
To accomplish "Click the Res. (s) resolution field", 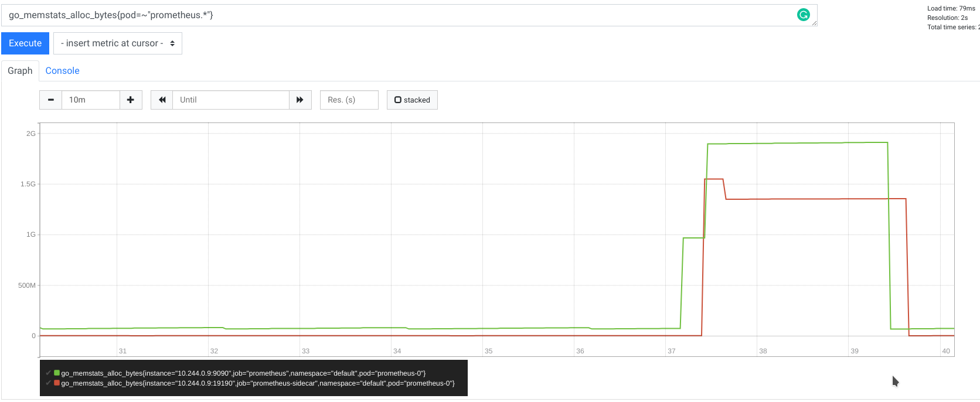I will (349, 100).
